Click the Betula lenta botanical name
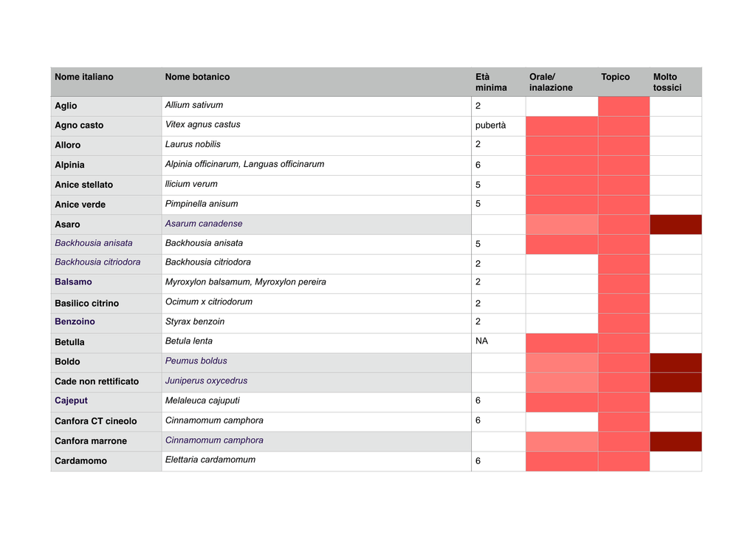The height and width of the screenshot is (535, 756). [x=188, y=341]
